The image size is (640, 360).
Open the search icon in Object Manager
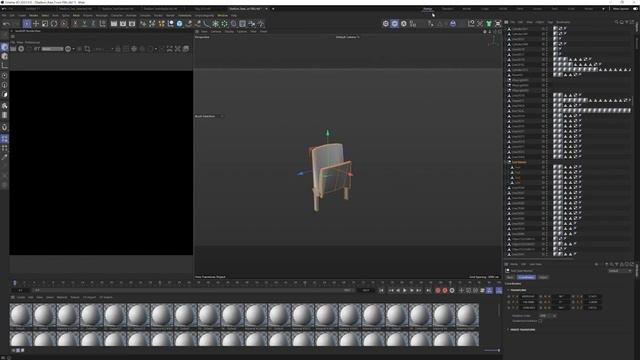[616, 22]
